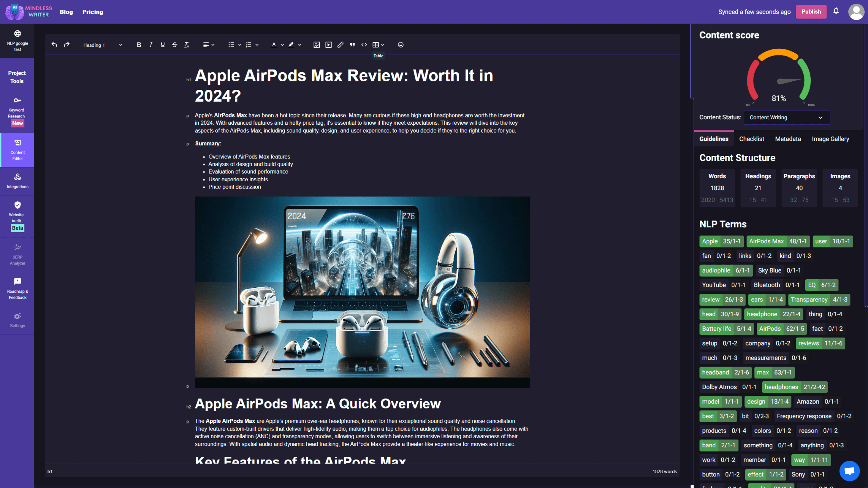Image resolution: width=868 pixels, height=488 pixels.
Task: Click the Paragraphs count card
Action: pyautogui.click(x=799, y=188)
